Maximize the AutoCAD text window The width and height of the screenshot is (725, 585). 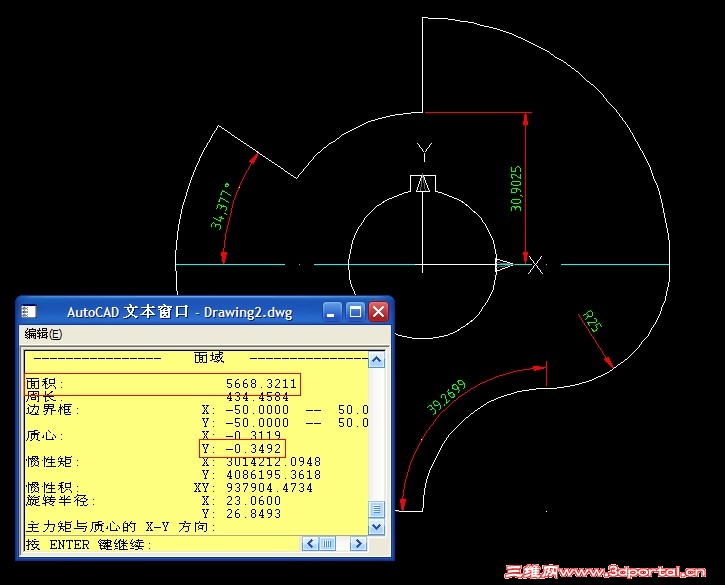355,312
